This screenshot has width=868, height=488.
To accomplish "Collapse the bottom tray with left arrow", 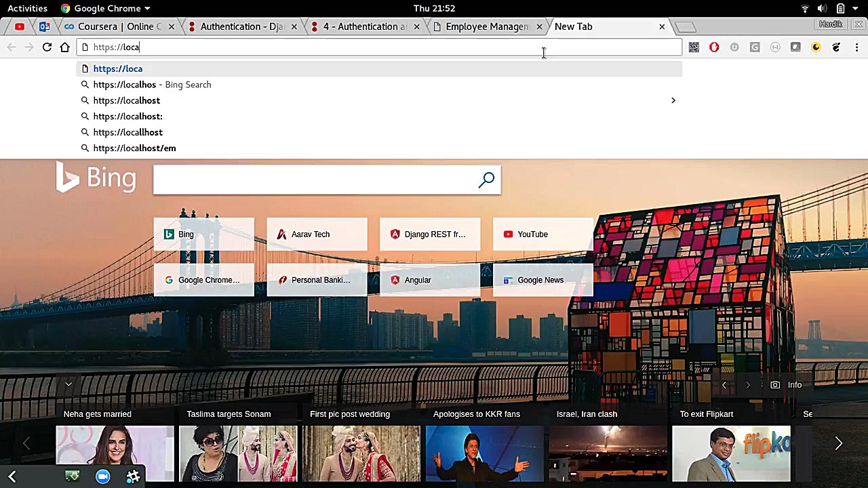I will 12,476.
